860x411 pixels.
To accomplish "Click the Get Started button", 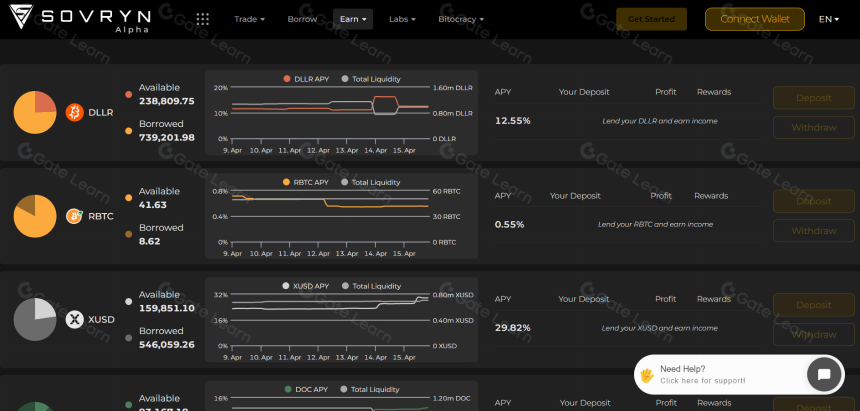I will [652, 19].
